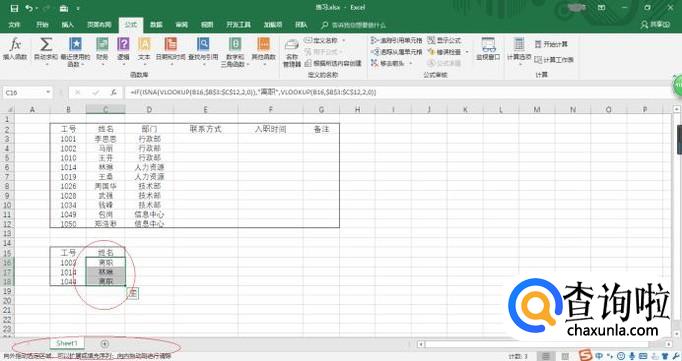Screen dimensions: 682x361
Task: Click Trace Precedents (追踪引用单元格)
Action: pyautogui.click(x=396, y=40)
